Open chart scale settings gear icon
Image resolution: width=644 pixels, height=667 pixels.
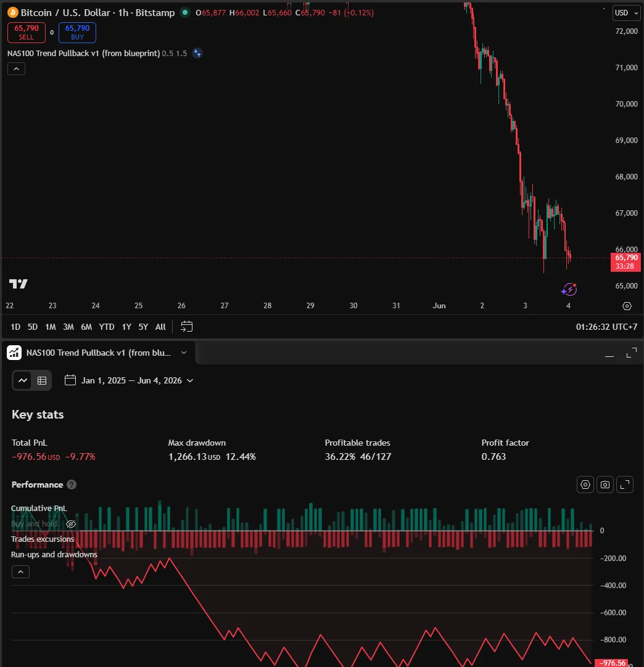click(627, 306)
